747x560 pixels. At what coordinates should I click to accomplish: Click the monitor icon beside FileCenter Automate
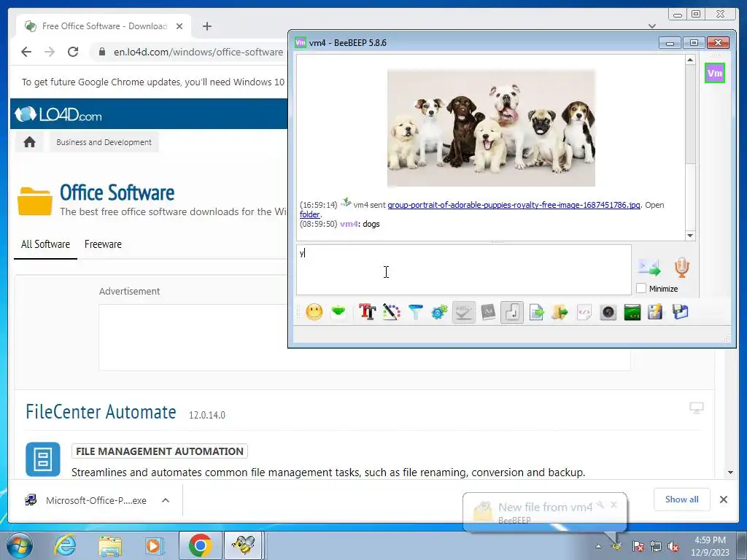[x=697, y=408]
